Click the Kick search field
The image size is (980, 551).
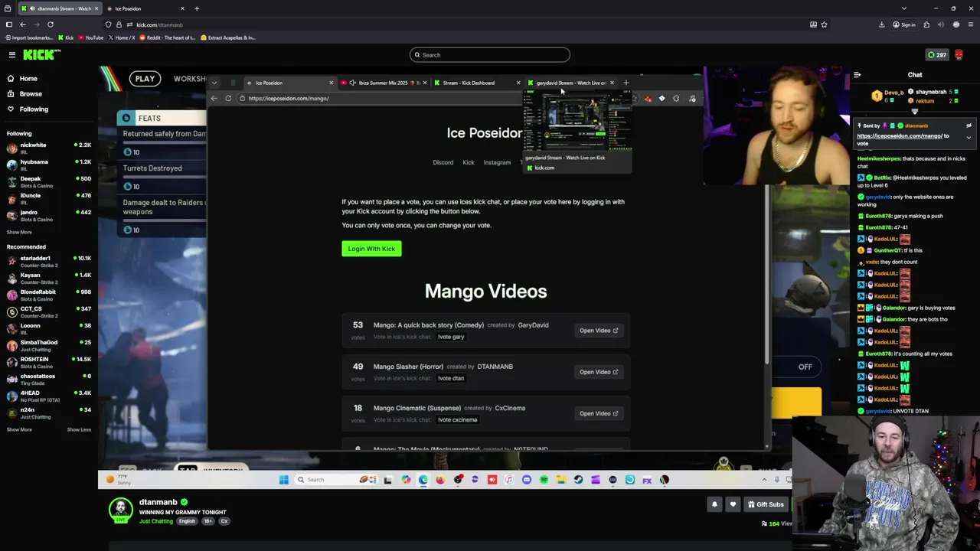coord(490,54)
